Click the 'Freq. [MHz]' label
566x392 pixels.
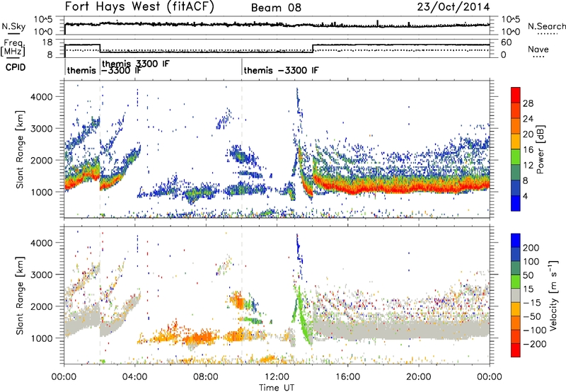13,48
